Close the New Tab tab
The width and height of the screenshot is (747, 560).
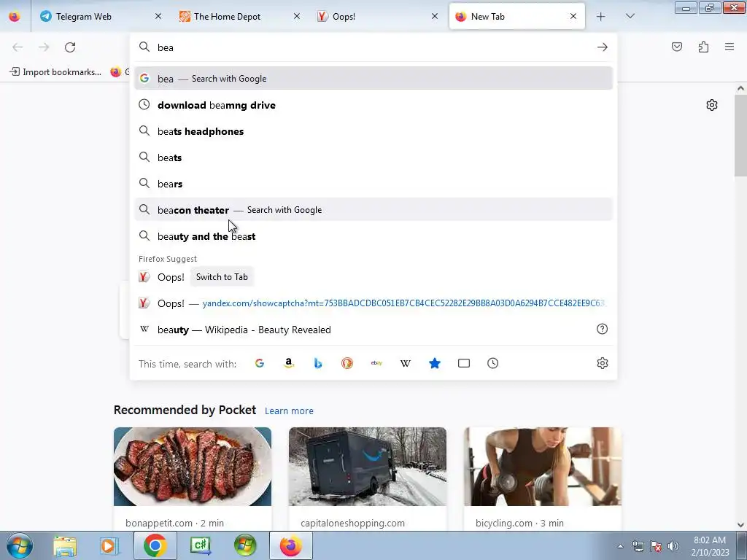573,17
